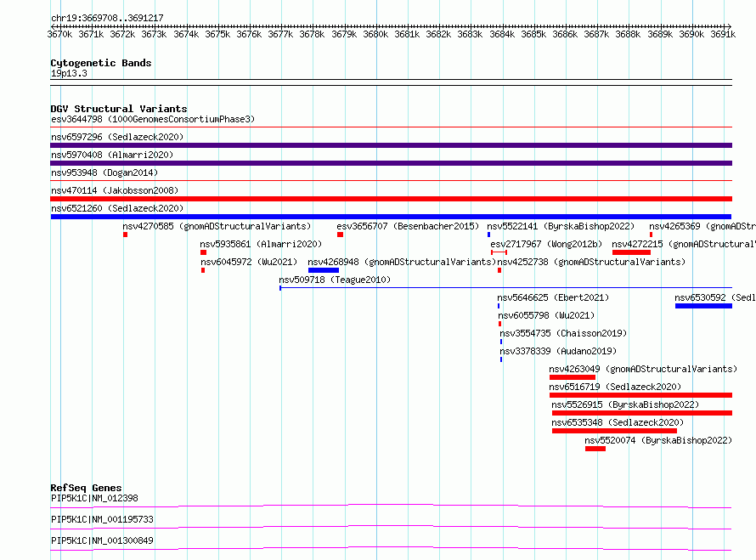Viewport: 756px width, 560px height.
Task: Click the blue bar under nsv6530592
Action: [703, 306]
